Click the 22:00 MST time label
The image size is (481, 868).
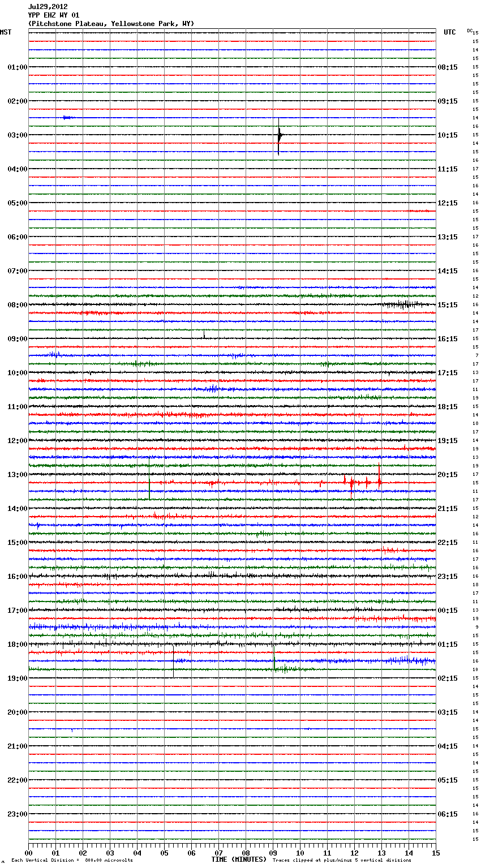18,780
